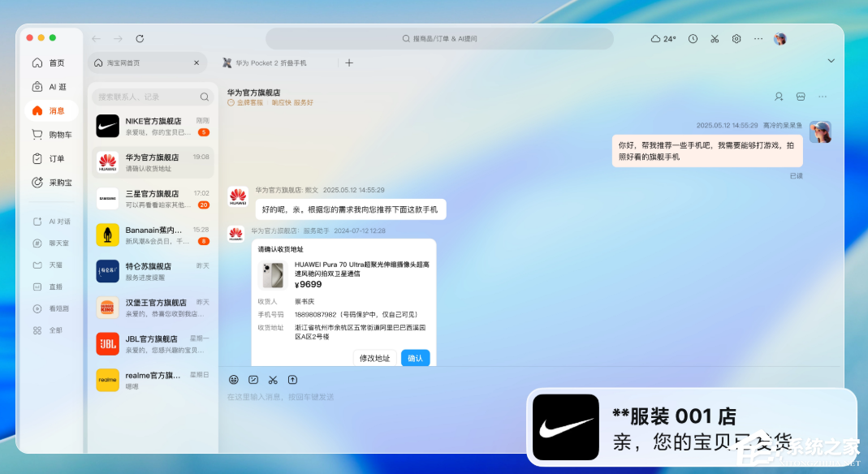Open the settings gear in the title bar
The image size is (868, 474).
736,38
